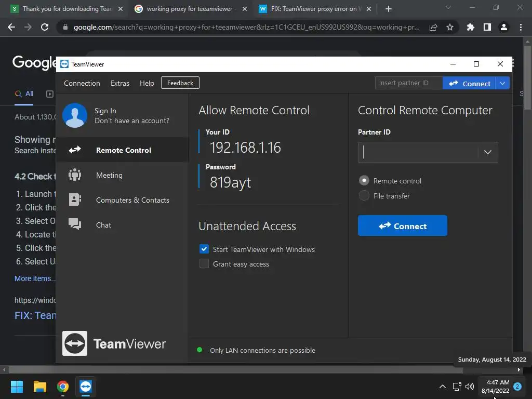This screenshot has width=532, height=399.
Task: Close the working proxy Chrome tab
Action: click(x=245, y=9)
